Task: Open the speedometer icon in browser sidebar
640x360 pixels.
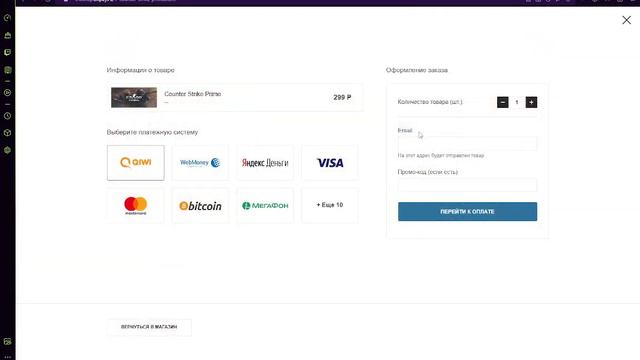Action: point(7,18)
